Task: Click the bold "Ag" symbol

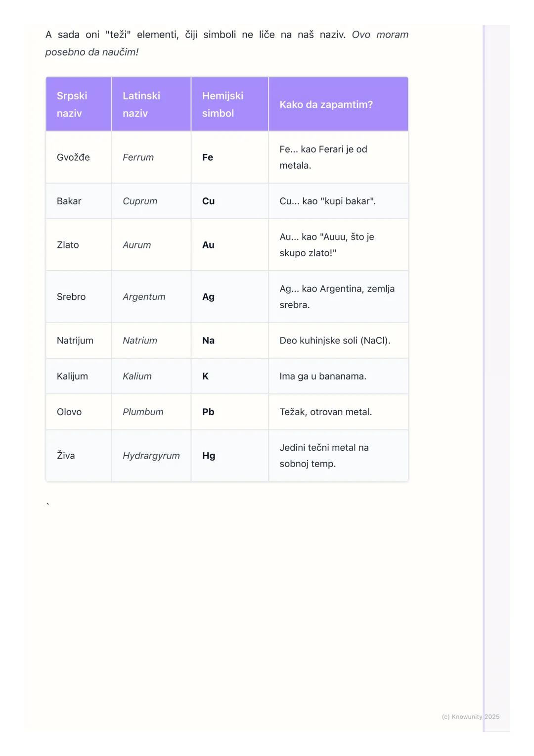Action: coord(208,297)
